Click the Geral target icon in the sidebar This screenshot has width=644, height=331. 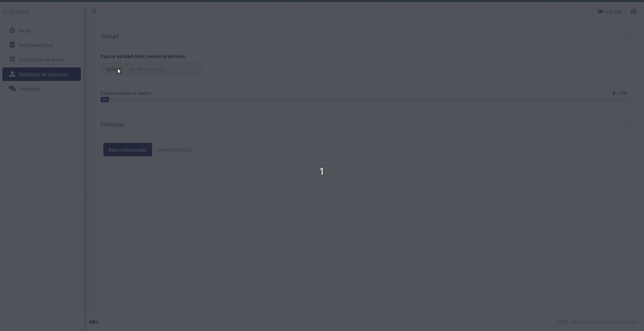click(12, 31)
